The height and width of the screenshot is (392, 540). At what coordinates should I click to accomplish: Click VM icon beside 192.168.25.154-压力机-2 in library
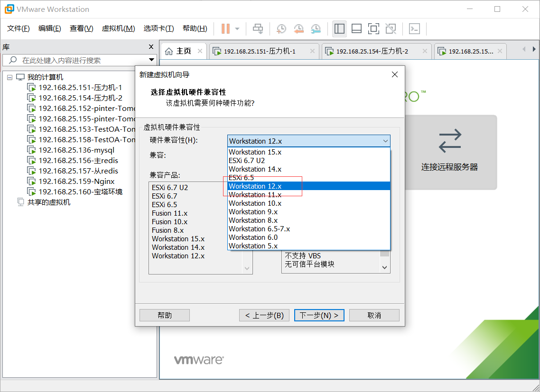[32, 98]
